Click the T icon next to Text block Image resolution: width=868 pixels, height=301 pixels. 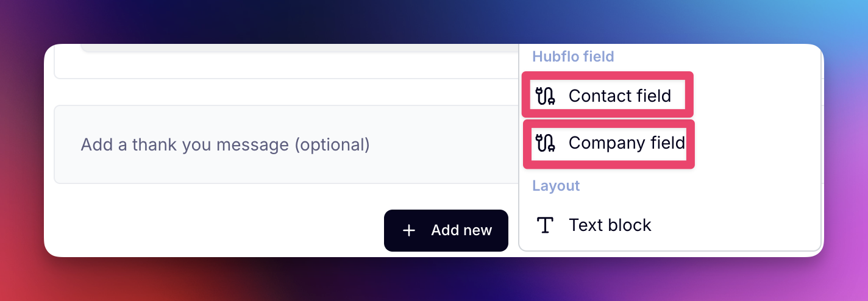(545, 225)
